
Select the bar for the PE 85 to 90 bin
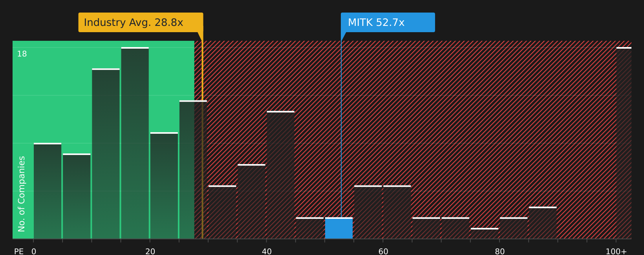point(543,223)
